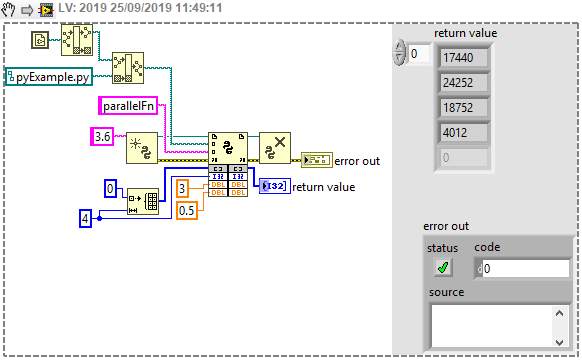Click the LV: 2019 timestamp header text
The height and width of the screenshot is (360, 582).
(x=140, y=8)
